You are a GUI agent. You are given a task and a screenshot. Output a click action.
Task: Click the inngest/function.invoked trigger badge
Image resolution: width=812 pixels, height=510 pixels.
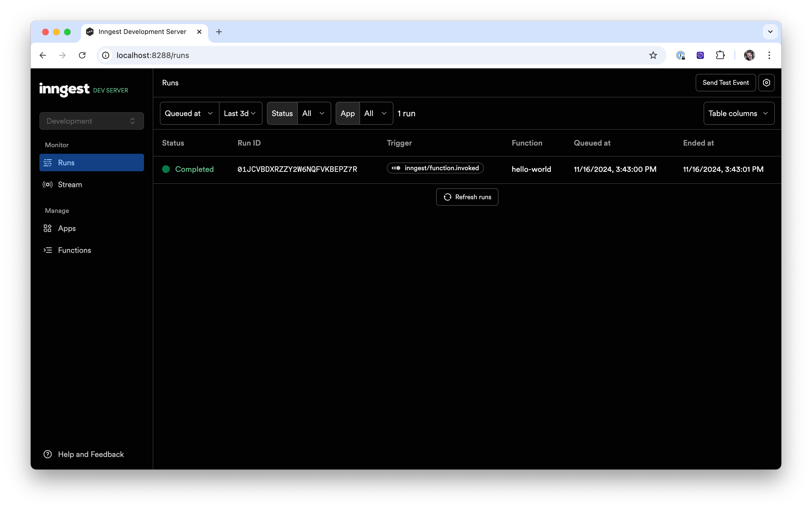click(435, 168)
